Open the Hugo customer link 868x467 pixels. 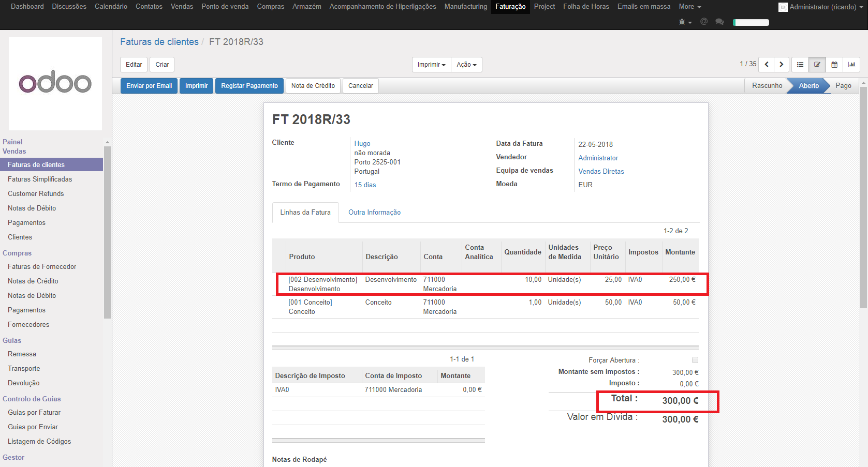[362, 144]
